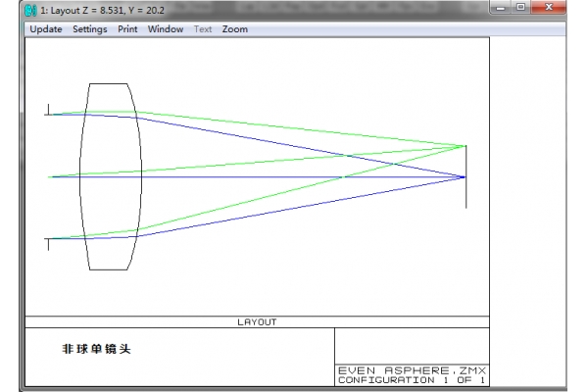Click the greyed-out Text menu
Screen dimensions: 588x392
pos(203,29)
